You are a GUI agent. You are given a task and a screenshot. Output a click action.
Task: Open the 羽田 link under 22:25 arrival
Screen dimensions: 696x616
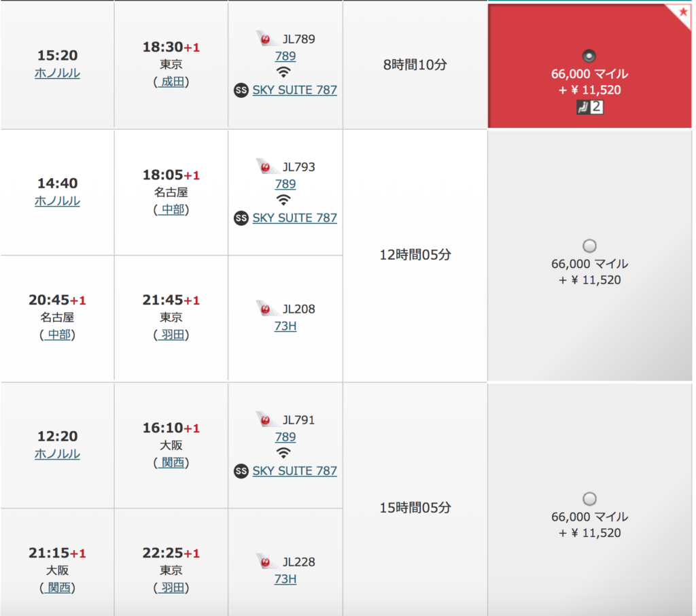(x=171, y=587)
